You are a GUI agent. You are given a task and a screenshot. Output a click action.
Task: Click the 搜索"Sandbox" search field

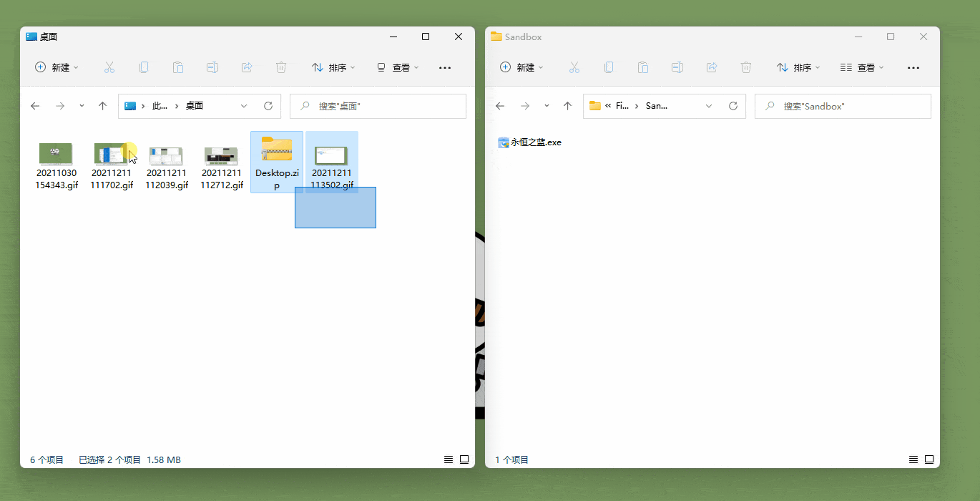[x=843, y=106]
